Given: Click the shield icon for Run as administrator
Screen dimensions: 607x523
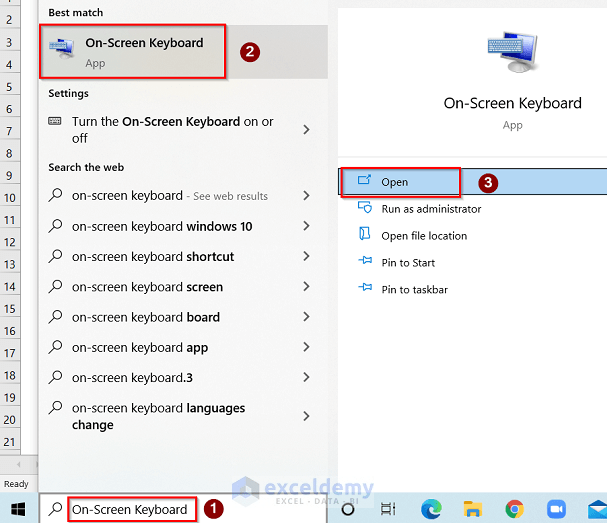Looking at the screenshot, I should [x=365, y=207].
